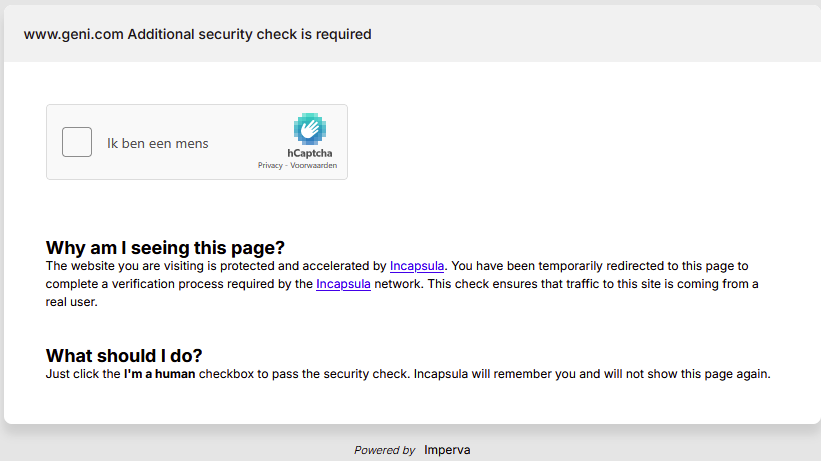The width and height of the screenshot is (821, 461).
Task: Click the "Powered by" footer text
Action: coord(384,450)
